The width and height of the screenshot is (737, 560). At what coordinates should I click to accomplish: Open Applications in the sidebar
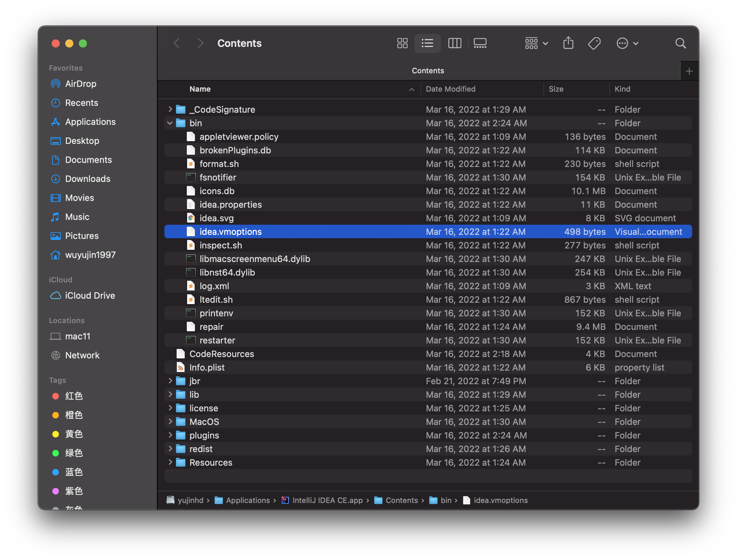[x=90, y=122]
